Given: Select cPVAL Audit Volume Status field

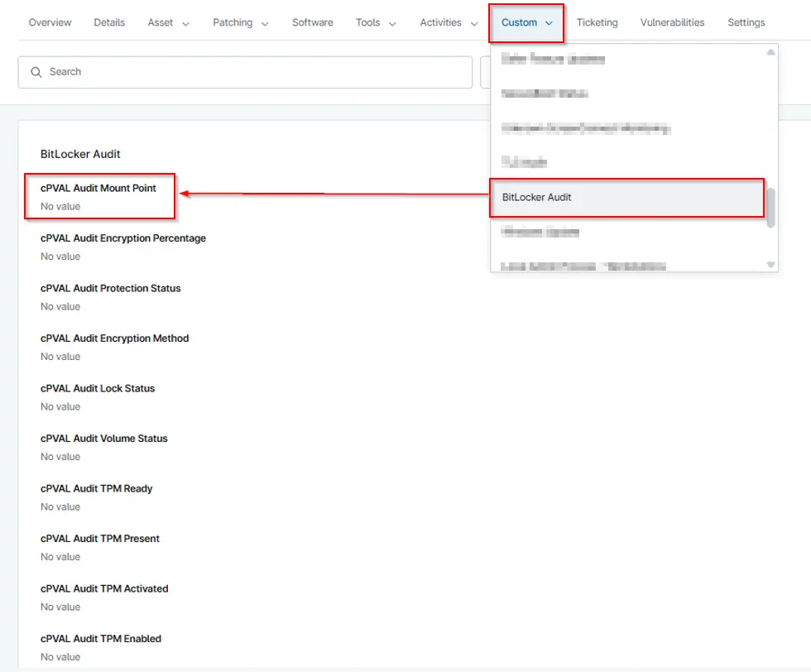Looking at the screenshot, I should pos(104,438).
